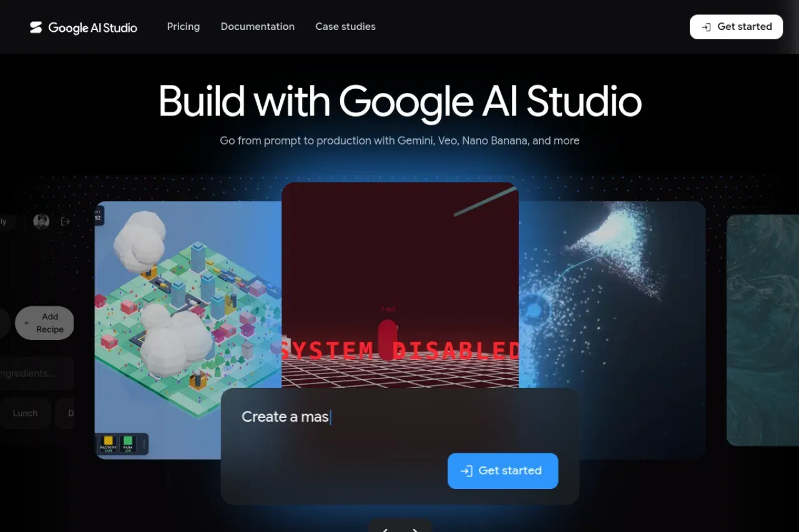Click the blue Get started button
The height and width of the screenshot is (532, 799).
(502, 471)
